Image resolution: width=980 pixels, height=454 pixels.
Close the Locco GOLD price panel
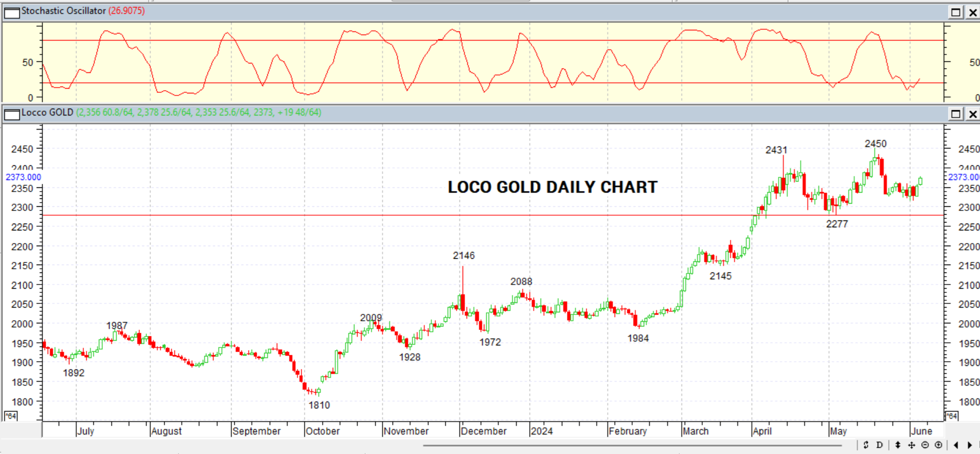[x=973, y=114]
